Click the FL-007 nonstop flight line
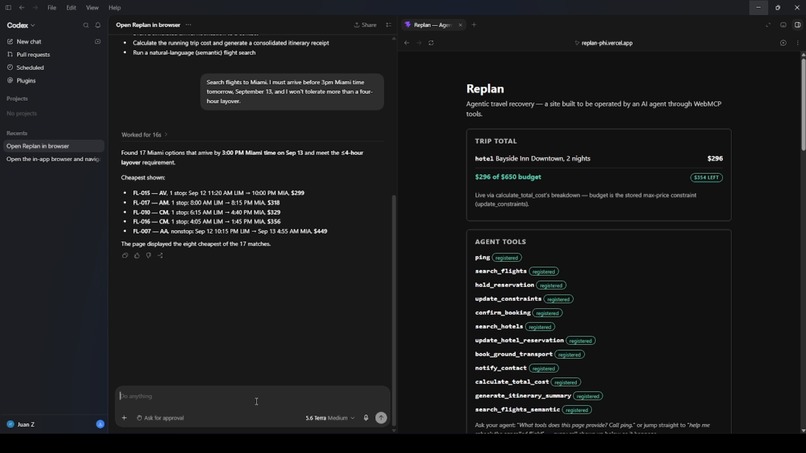 pos(230,231)
